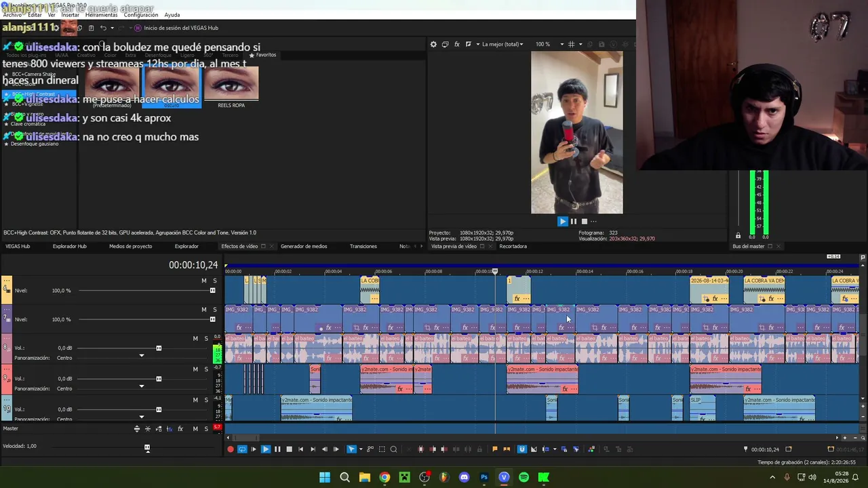
Task: Toggle loop playback in timeline transport
Action: 242,449
